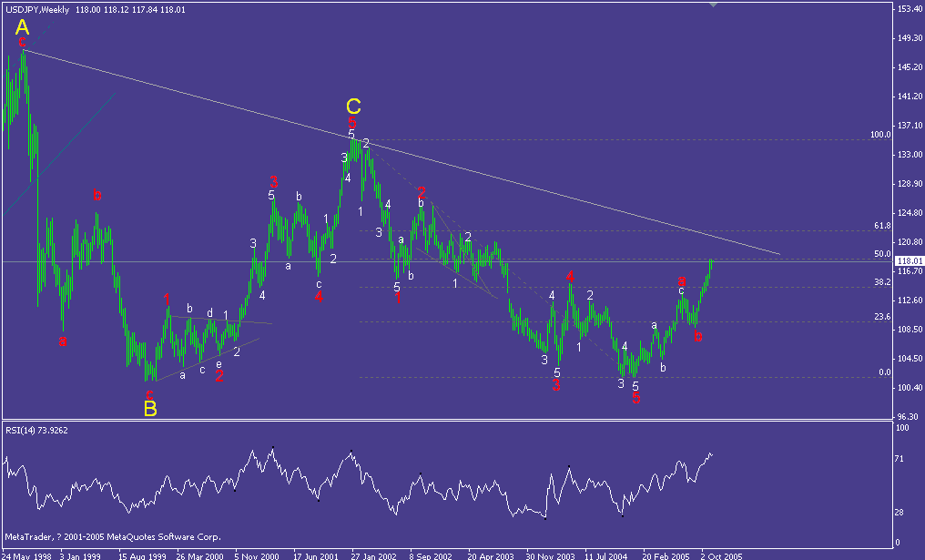Image resolution: width=925 pixels, height=560 pixels.
Task: Click 145.20 on the price scale
Action: [910, 67]
